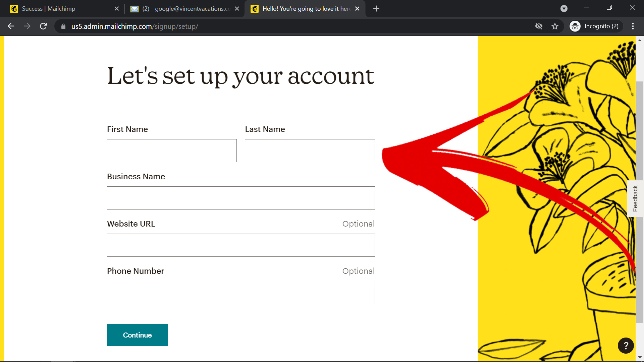
Task: Close the google@vincentvacations mail tab
Action: point(237,9)
